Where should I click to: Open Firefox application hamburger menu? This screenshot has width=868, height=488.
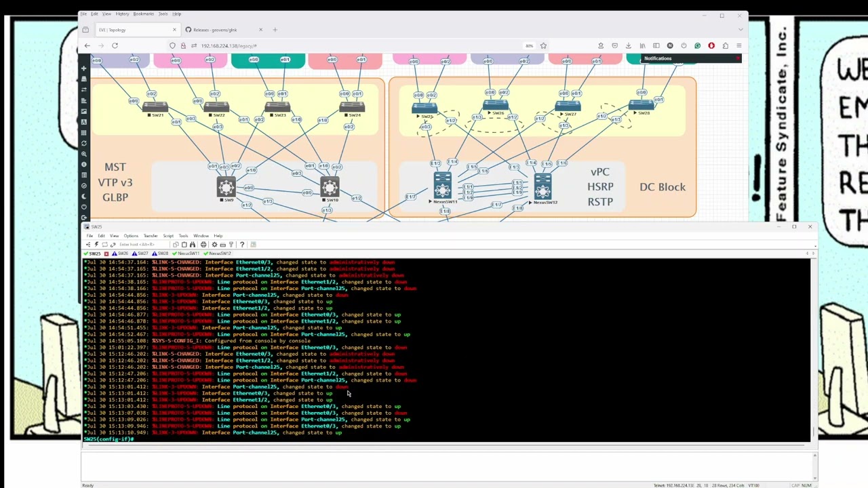739,45
